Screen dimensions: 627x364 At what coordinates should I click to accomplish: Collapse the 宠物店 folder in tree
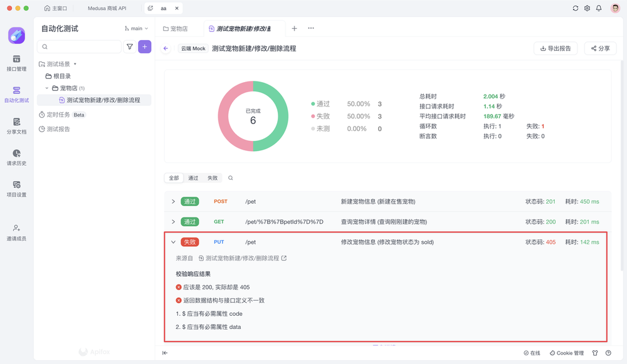46,88
